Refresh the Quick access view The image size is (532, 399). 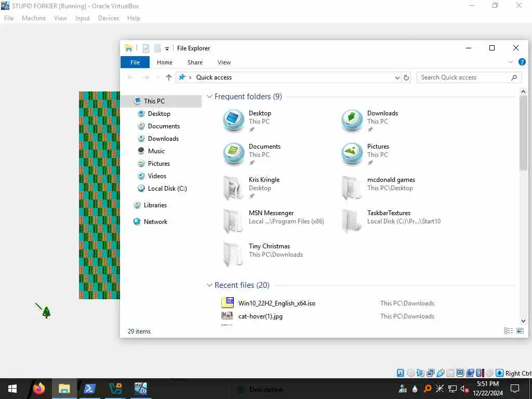pos(406,77)
